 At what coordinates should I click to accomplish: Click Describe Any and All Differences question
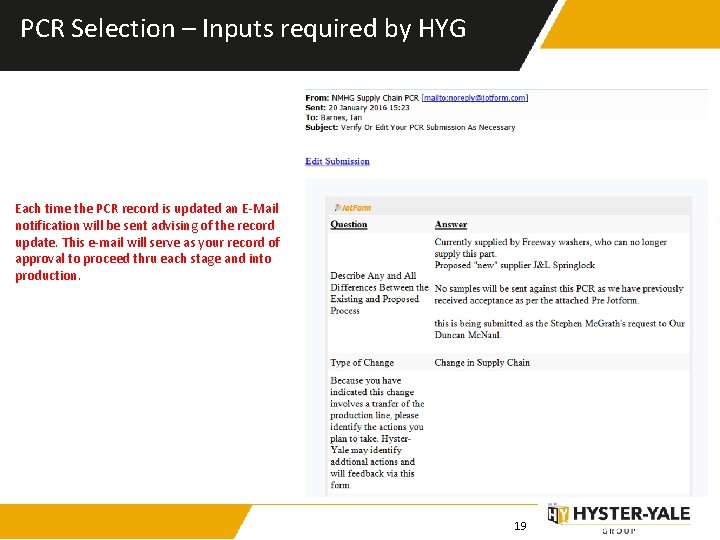coord(379,293)
